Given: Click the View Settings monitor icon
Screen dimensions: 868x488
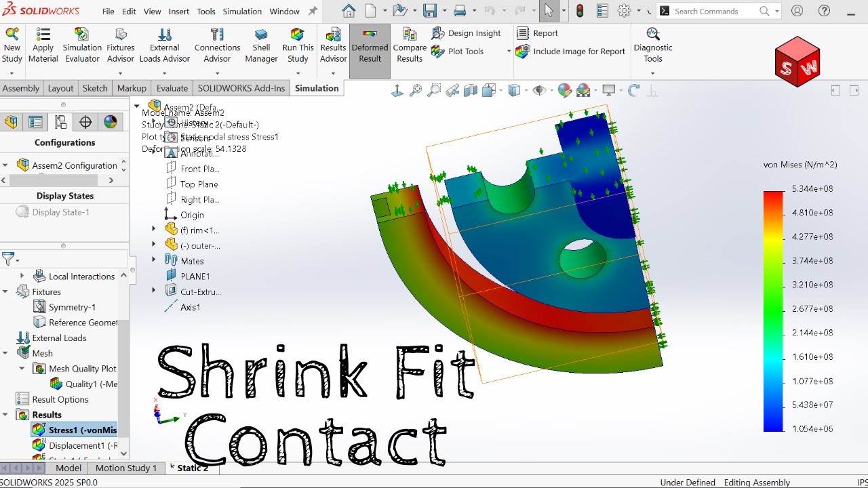Looking at the screenshot, I should (608, 90).
